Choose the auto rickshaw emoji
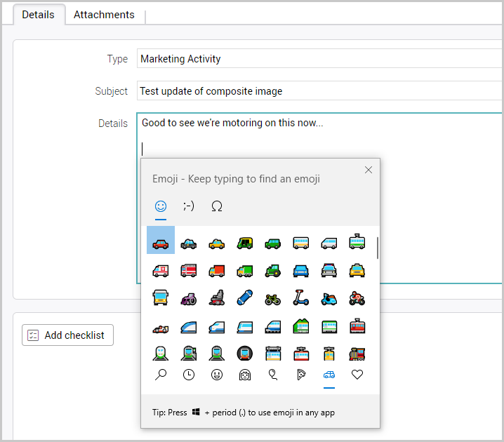The image size is (504, 442). coord(245,243)
